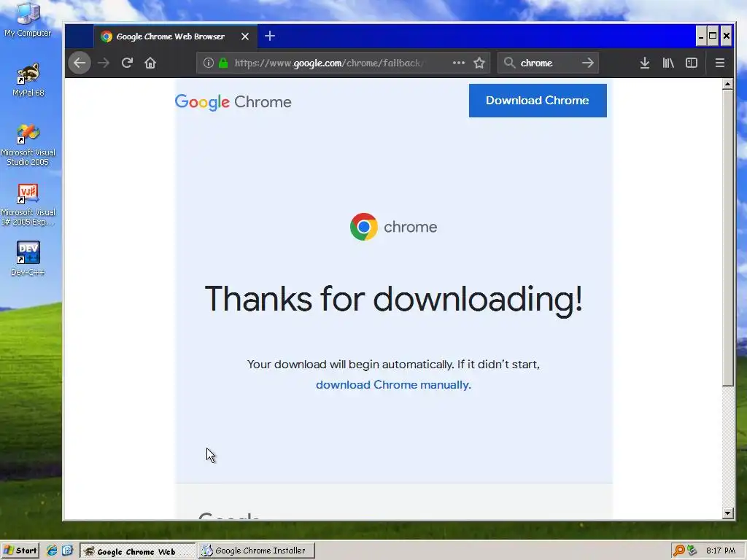Show site information icon in address bar
This screenshot has height=560, width=747.
[x=208, y=63]
